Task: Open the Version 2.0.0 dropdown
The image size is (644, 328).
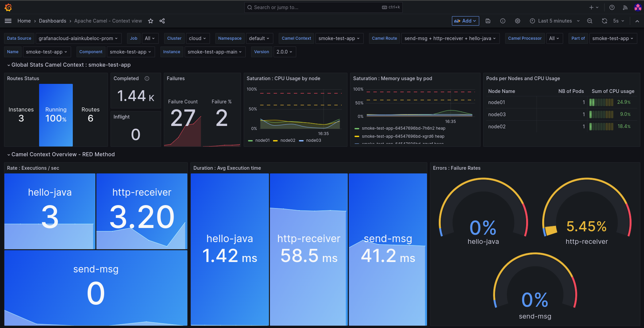Action: point(284,52)
